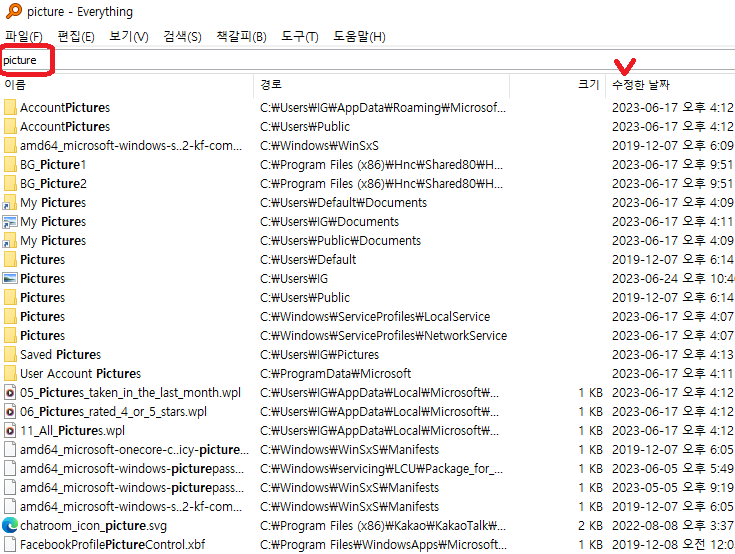Click the BG_Picture2 name text

(53, 183)
